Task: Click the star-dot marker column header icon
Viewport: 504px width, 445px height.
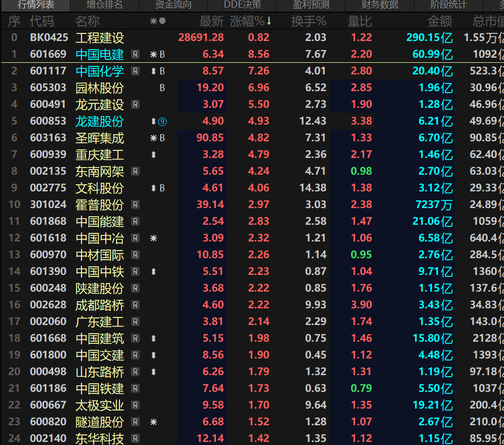Action: 158,21
